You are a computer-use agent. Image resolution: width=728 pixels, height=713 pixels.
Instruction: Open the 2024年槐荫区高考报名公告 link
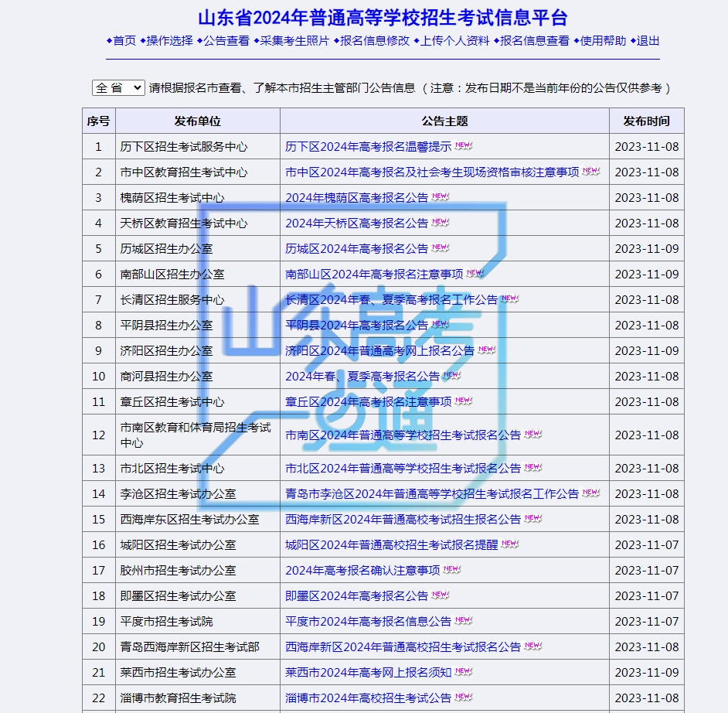tap(356, 197)
